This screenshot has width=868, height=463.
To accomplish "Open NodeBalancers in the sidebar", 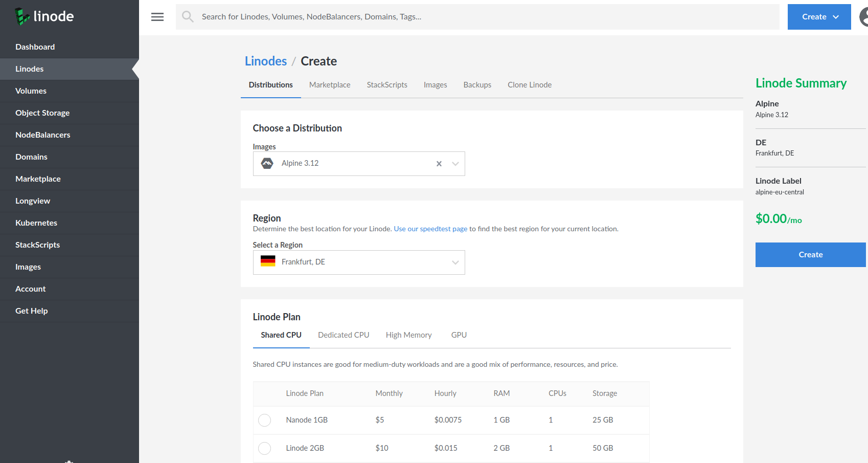I will click(70, 135).
